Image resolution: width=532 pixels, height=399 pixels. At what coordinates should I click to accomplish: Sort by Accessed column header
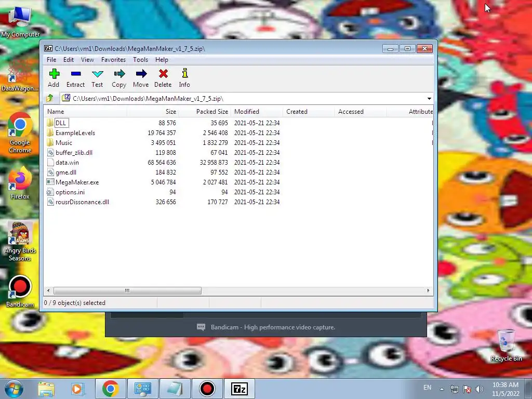coord(361,112)
